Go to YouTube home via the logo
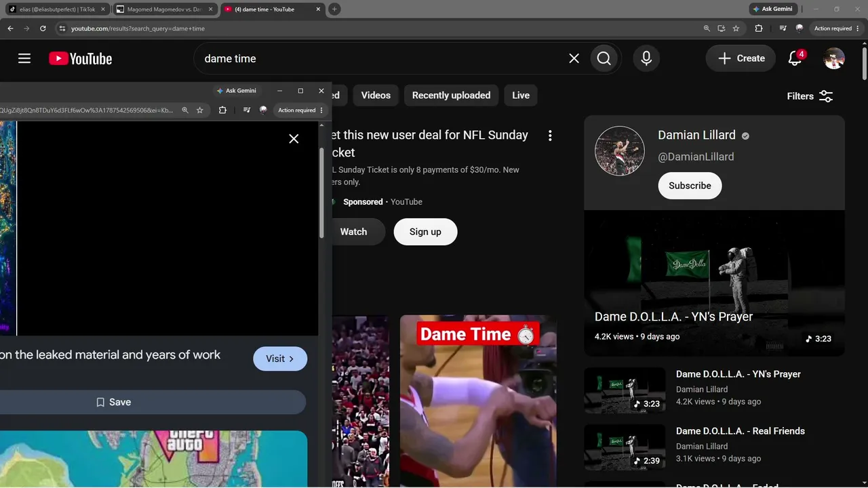This screenshot has height=488, width=868. pyautogui.click(x=80, y=59)
